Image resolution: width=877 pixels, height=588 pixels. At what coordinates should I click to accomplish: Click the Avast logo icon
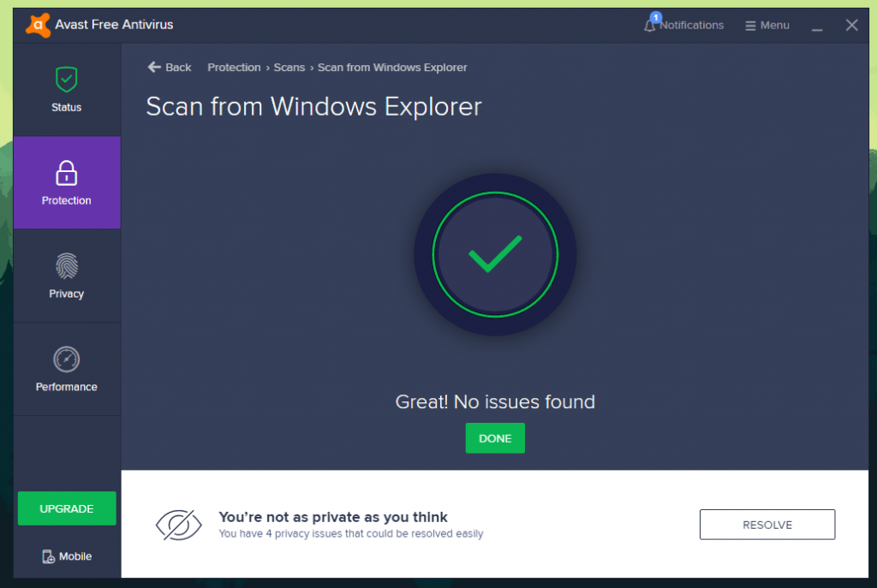click(x=38, y=25)
